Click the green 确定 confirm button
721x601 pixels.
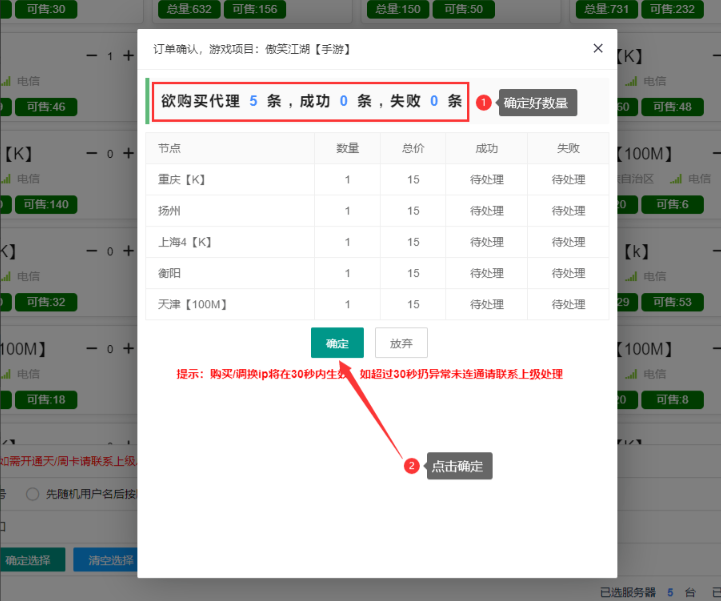tap(337, 343)
